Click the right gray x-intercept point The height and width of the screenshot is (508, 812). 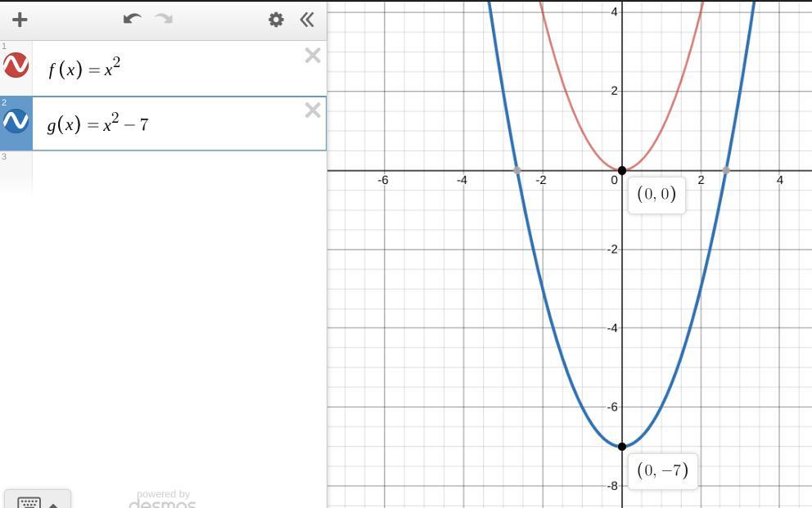727,170
